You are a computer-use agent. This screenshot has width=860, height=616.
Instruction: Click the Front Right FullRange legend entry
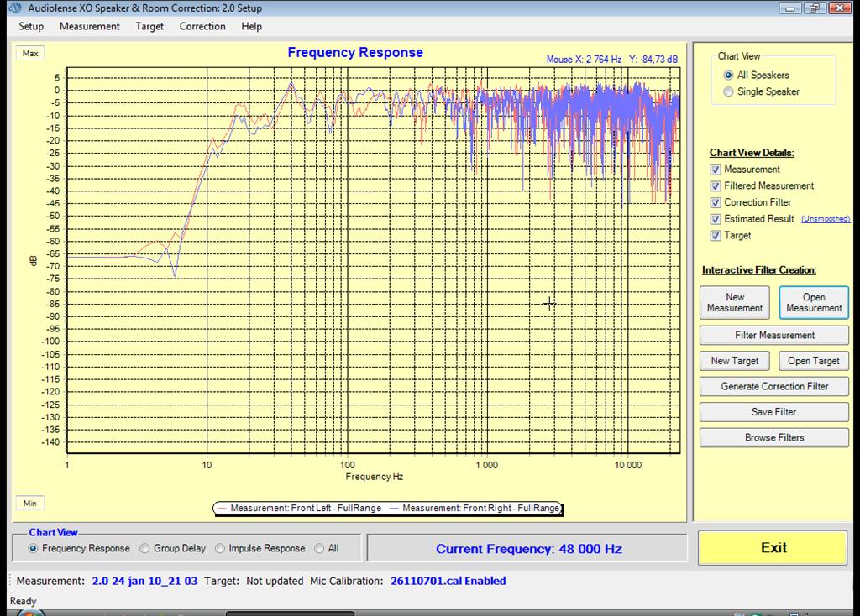475,508
